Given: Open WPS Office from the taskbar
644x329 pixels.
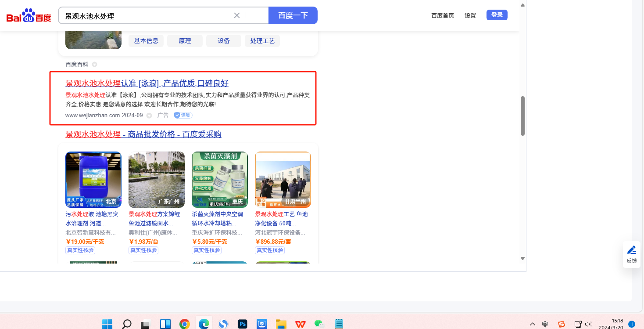Looking at the screenshot, I should (301, 324).
